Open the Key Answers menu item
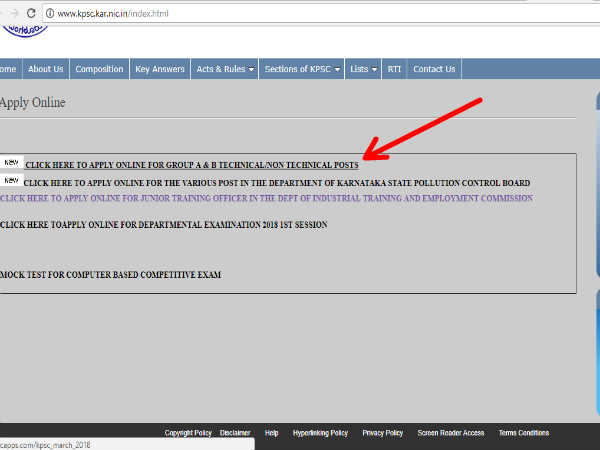The height and width of the screenshot is (450, 600). click(x=160, y=69)
